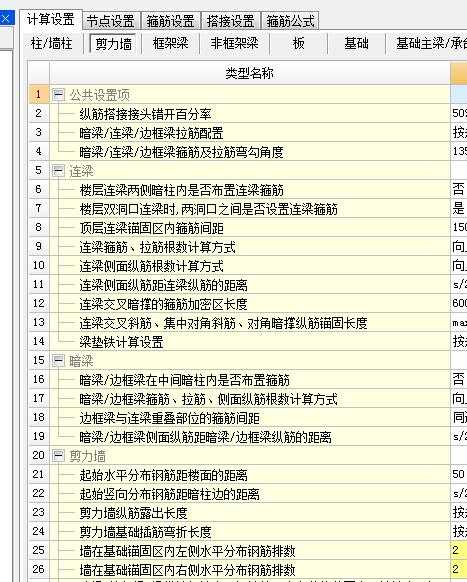
Task: Click row number 1 header cell
Action: point(39,94)
